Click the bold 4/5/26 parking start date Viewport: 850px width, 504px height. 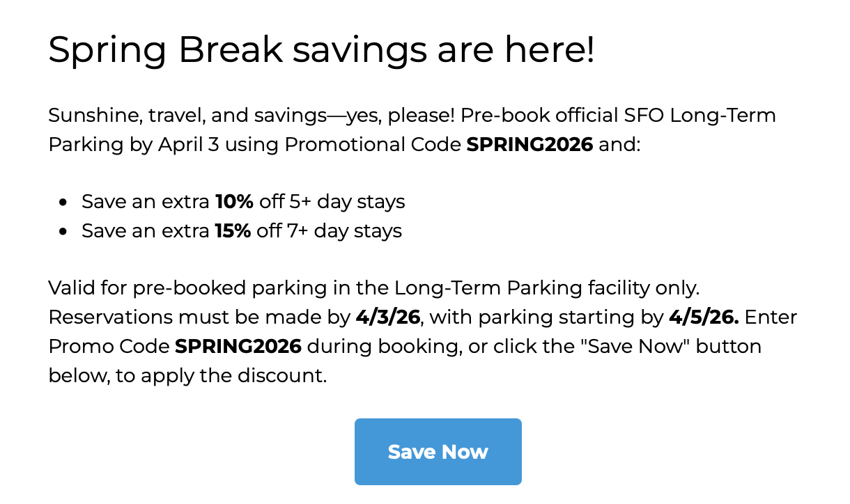tap(704, 317)
